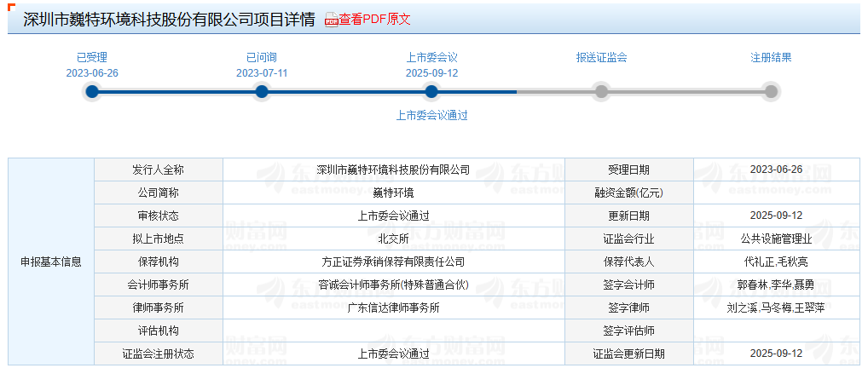
Task: Select the 上市委会议 stage label
Action: (x=431, y=58)
